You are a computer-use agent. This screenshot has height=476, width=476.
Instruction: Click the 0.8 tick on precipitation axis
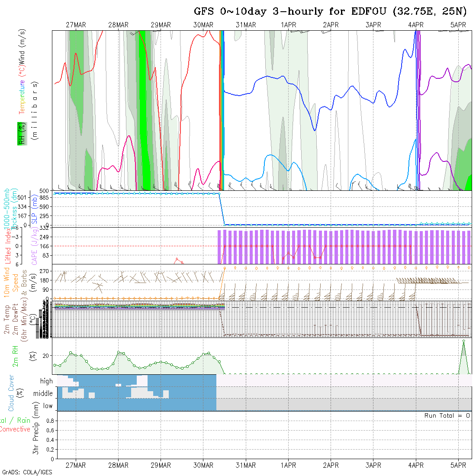pos(49,421)
